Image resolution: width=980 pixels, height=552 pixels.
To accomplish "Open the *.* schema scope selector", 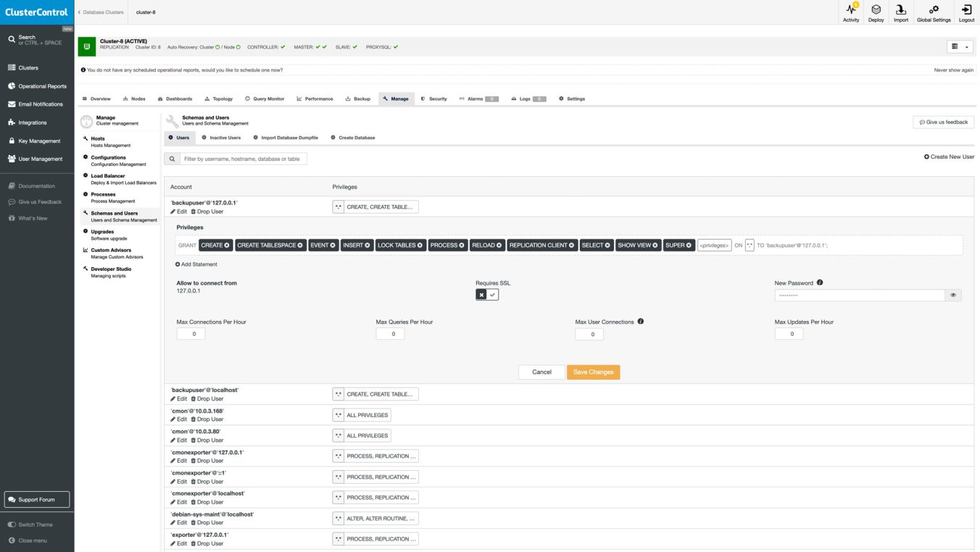I will (749, 245).
